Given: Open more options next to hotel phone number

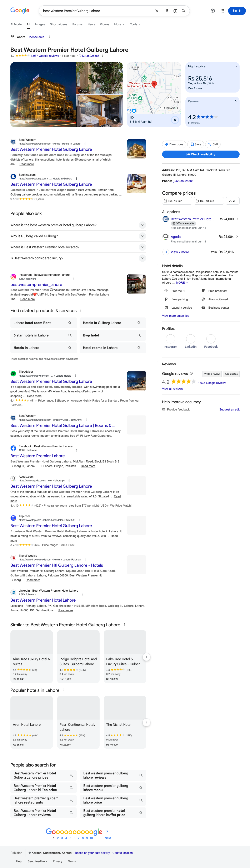Looking at the screenshot, I should (102, 56).
